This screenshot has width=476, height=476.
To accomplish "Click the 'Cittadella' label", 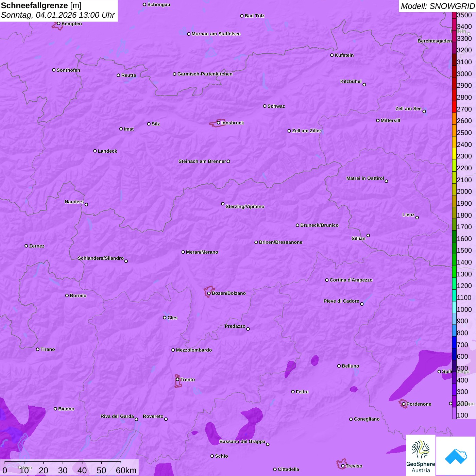I will click(x=288, y=469).
